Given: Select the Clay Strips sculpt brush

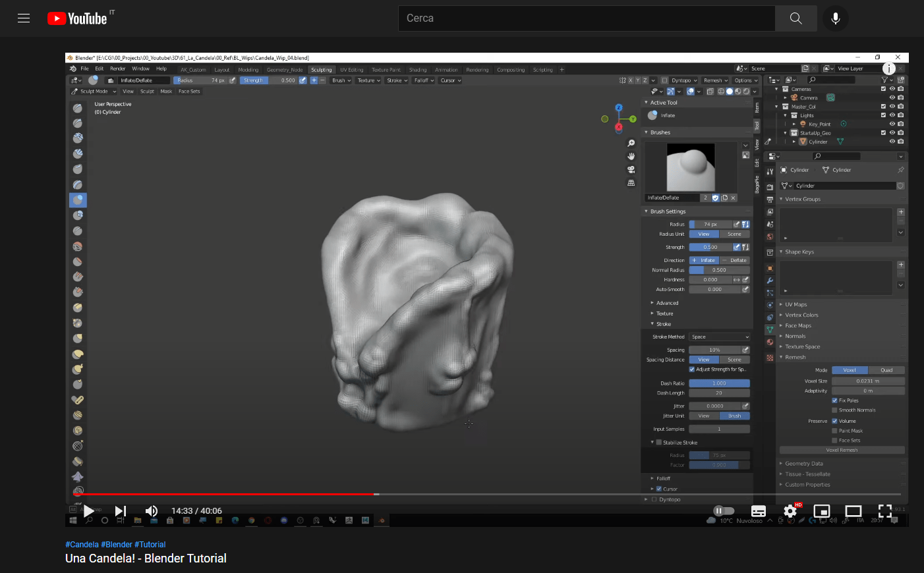Looking at the screenshot, I should [78, 153].
